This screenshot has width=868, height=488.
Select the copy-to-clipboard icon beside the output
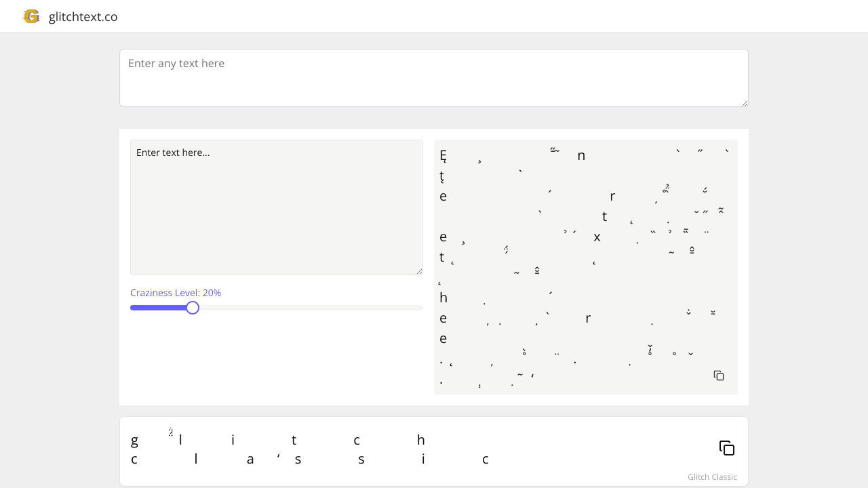[718, 375]
